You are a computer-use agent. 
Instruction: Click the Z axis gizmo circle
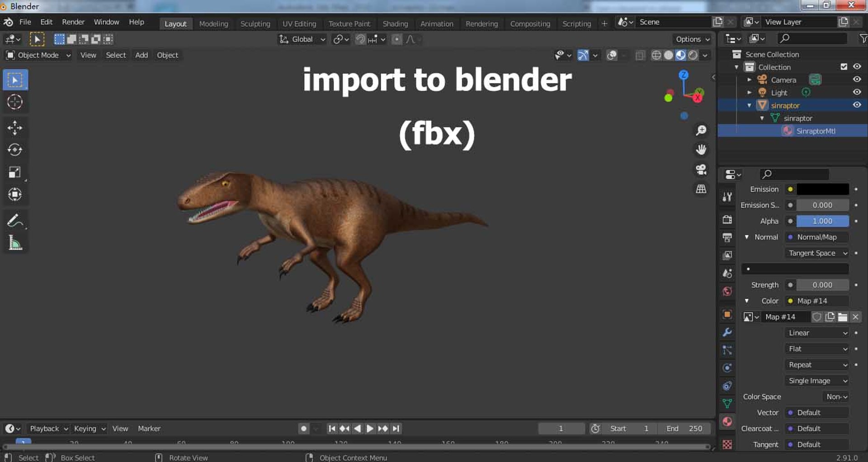(684, 75)
